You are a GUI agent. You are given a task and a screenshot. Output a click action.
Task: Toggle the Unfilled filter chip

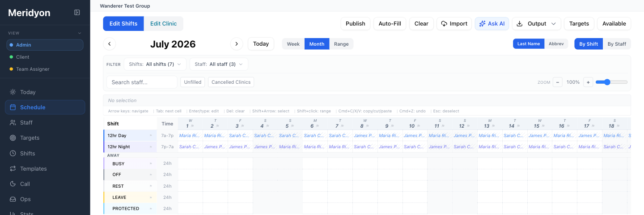pos(193,82)
